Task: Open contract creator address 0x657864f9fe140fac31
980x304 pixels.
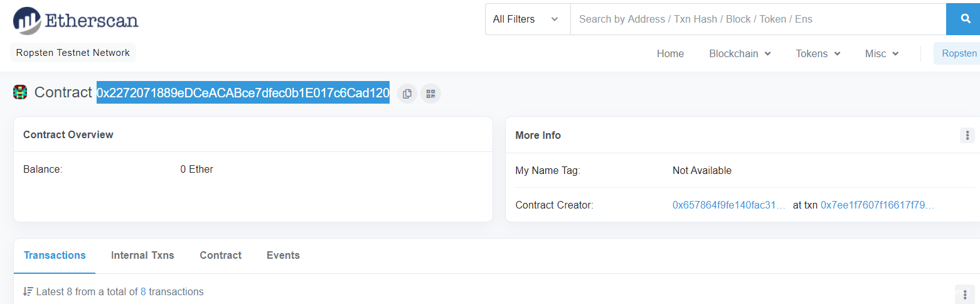Action: [728, 205]
